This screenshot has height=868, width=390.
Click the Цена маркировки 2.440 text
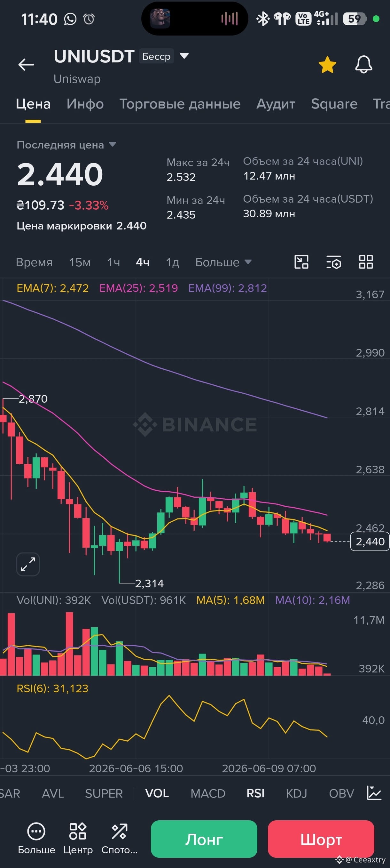point(82,226)
